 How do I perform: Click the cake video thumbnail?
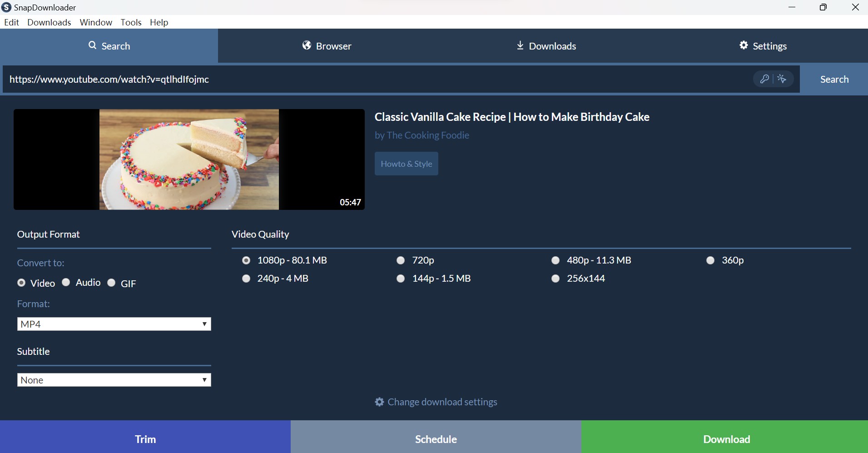[x=189, y=159]
